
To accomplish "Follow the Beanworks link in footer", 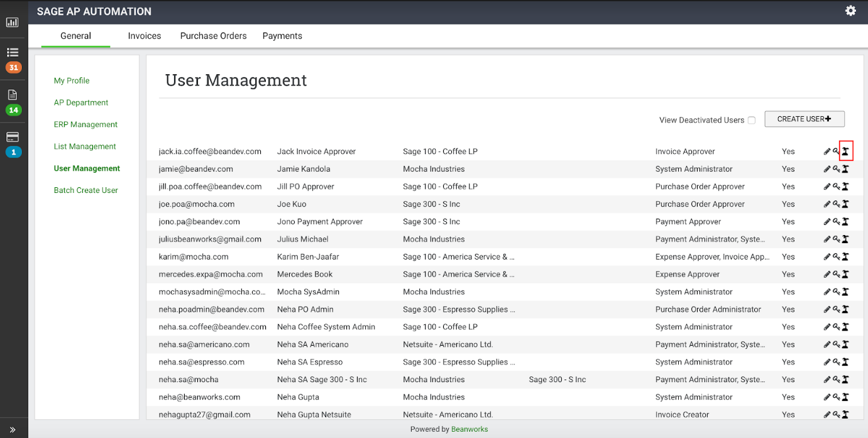I will tap(470, 429).
